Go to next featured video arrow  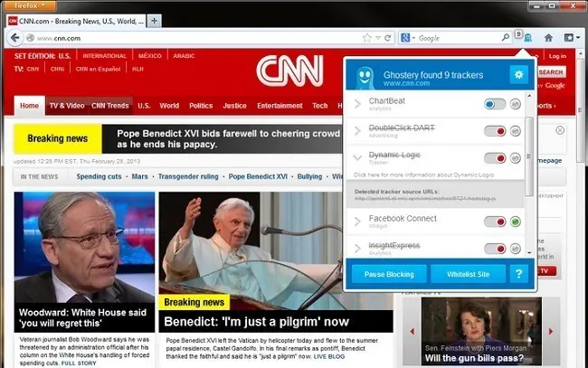click(x=551, y=331)
